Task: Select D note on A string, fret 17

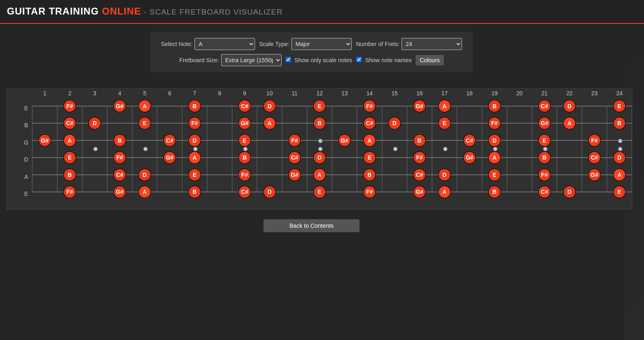Action: click(444, 175)
